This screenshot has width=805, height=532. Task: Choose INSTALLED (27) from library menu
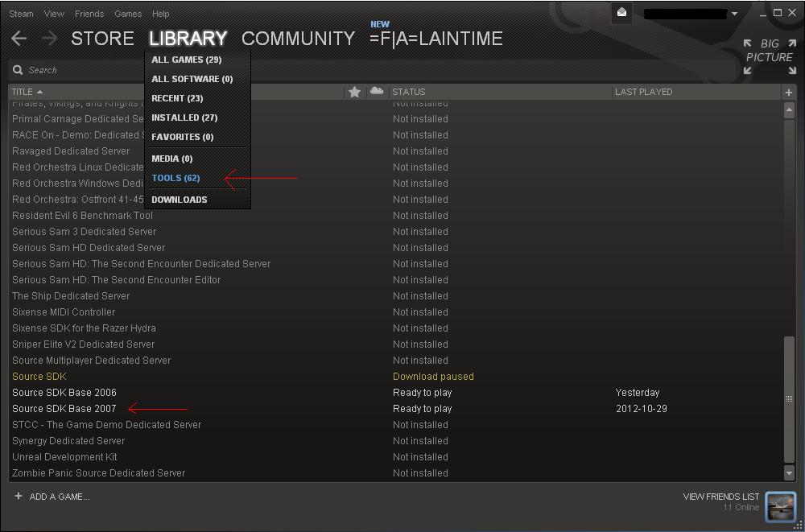coord(185,118)
